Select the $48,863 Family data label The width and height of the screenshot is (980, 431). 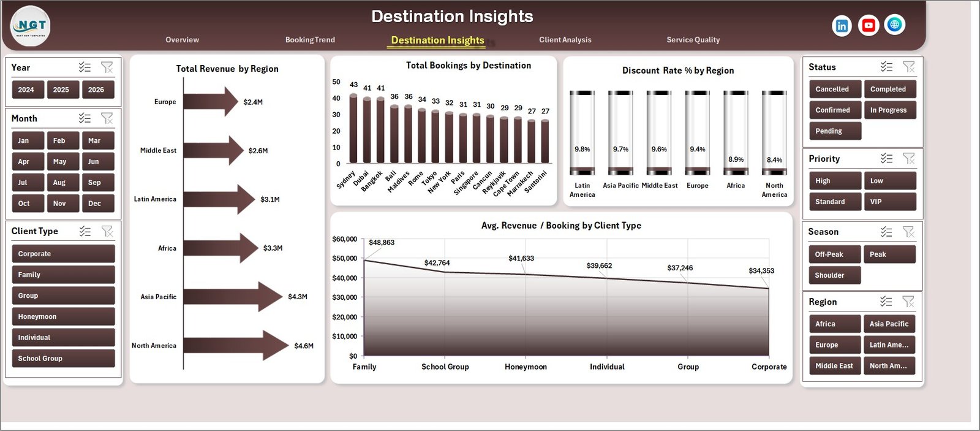coord(382,242)
